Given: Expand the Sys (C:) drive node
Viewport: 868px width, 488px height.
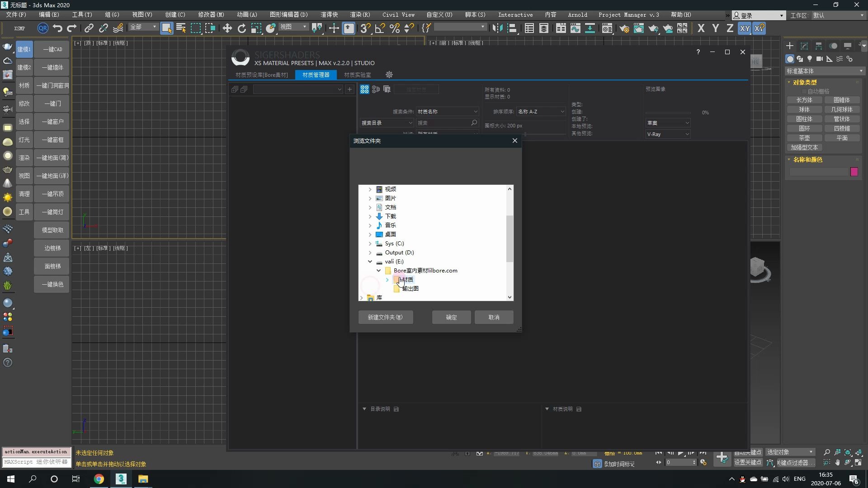Looking at the screenshot, I should pyautogui.click(x=370, y=243).
